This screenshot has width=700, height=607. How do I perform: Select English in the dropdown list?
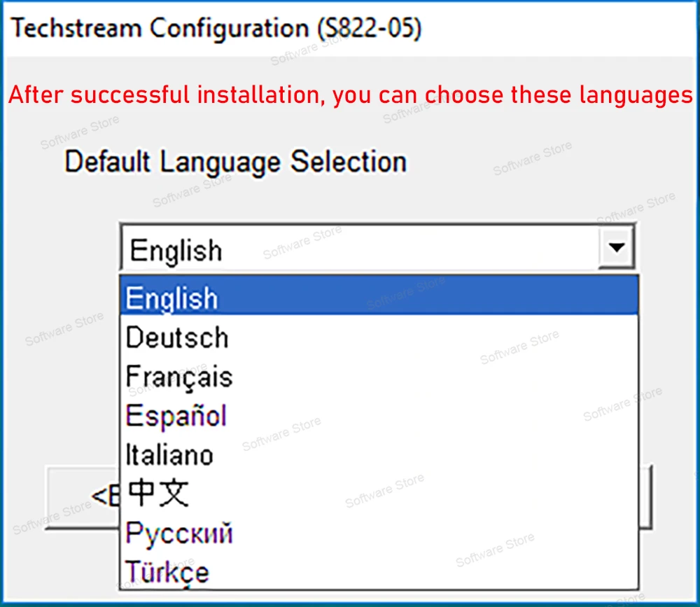click(379, 296)
